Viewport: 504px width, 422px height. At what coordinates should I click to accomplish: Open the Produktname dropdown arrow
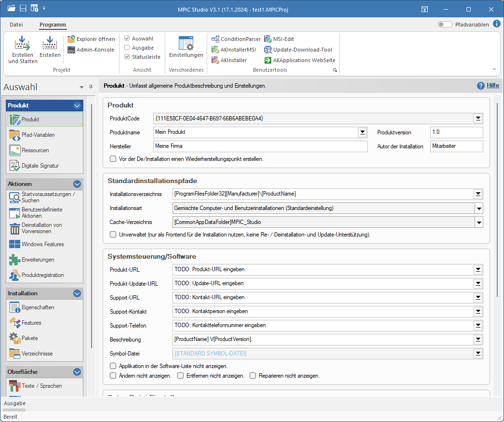tap(362, 132)
